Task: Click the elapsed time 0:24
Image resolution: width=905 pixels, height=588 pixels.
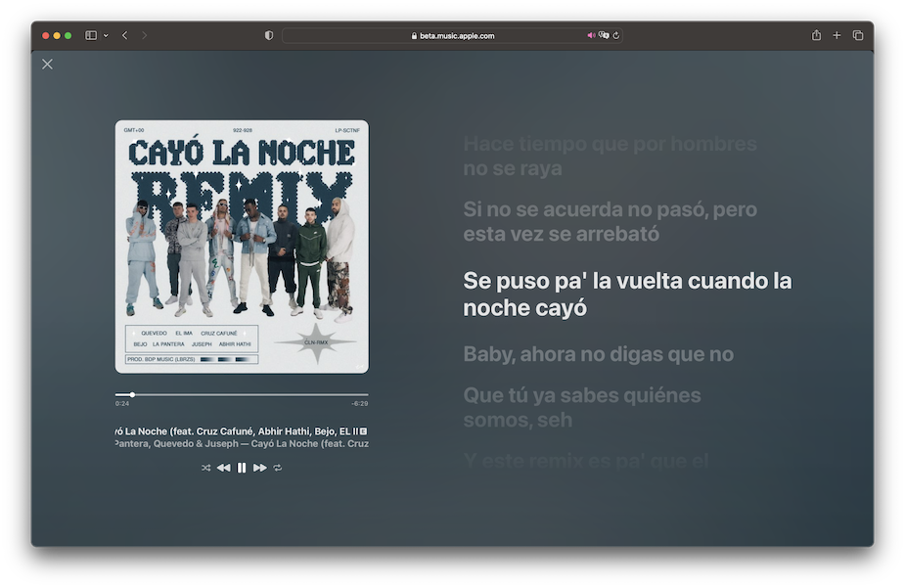Action: 121,404
